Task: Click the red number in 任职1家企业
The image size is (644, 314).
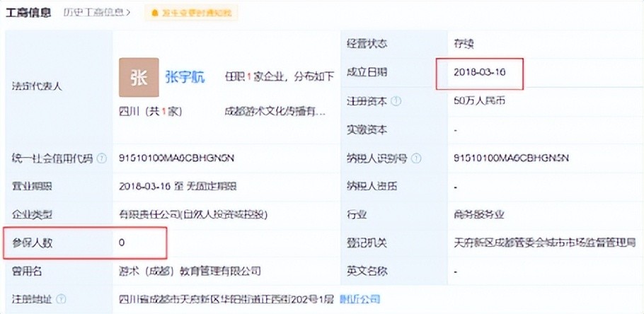Action: click(x=249, y=77)
